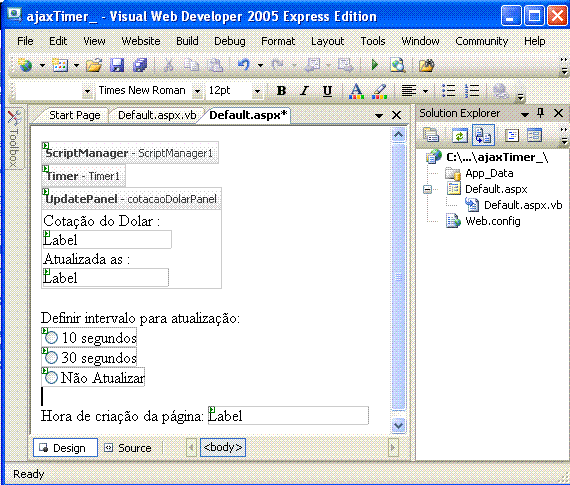Image resolution: width=570 pixels, height=485 pixels.
Task: Click the Redo arrow icon
Action: coord(277,66)
